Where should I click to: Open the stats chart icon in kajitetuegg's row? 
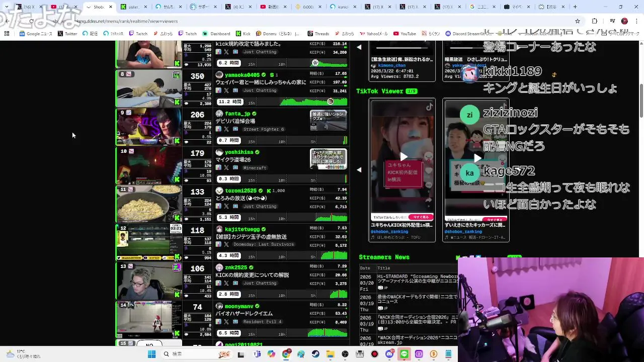click(218, 244)
